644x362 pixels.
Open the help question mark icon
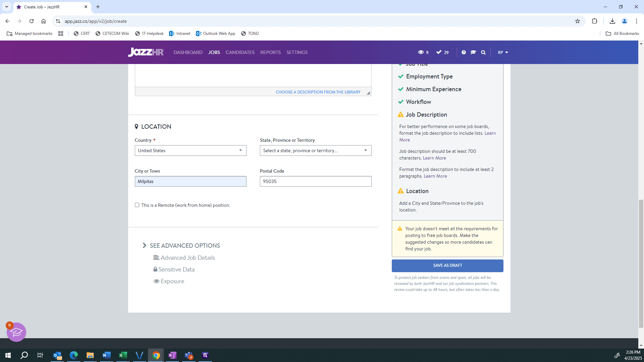pos(464,52)
